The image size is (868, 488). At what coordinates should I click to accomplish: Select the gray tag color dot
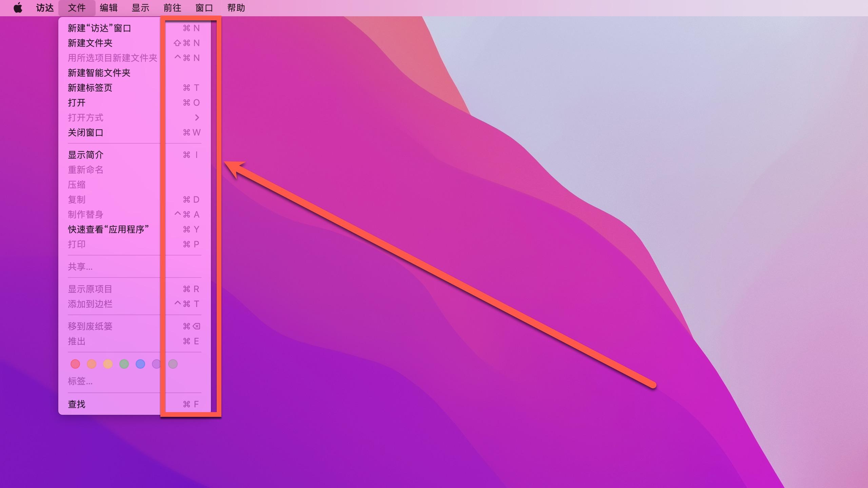[x=173, y=364]
